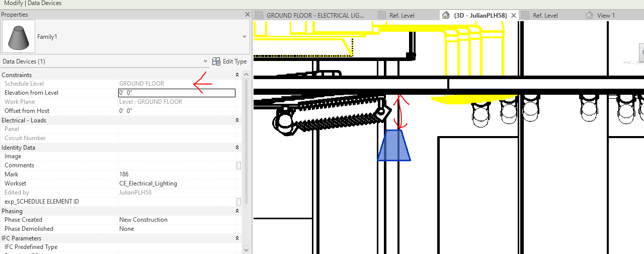Click the Panel property label
Viewport: 644px width, 254px height.
tap(12, 129)
